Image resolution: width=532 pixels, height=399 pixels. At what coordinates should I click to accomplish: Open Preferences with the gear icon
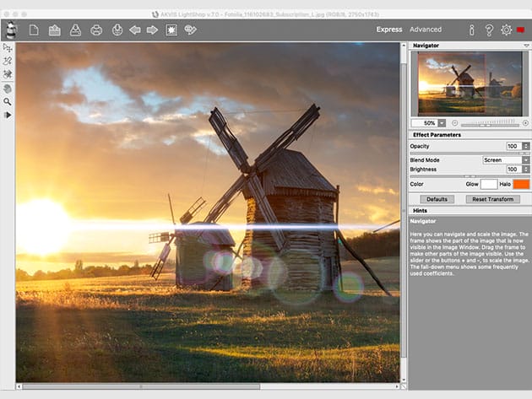pyautogui.click(x=506, y=30)
